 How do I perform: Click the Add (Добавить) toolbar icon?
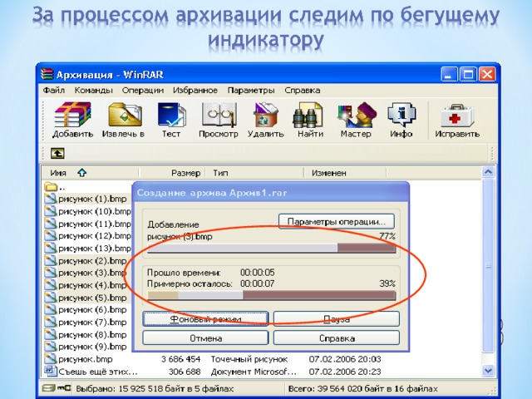[x=73, y=116]
